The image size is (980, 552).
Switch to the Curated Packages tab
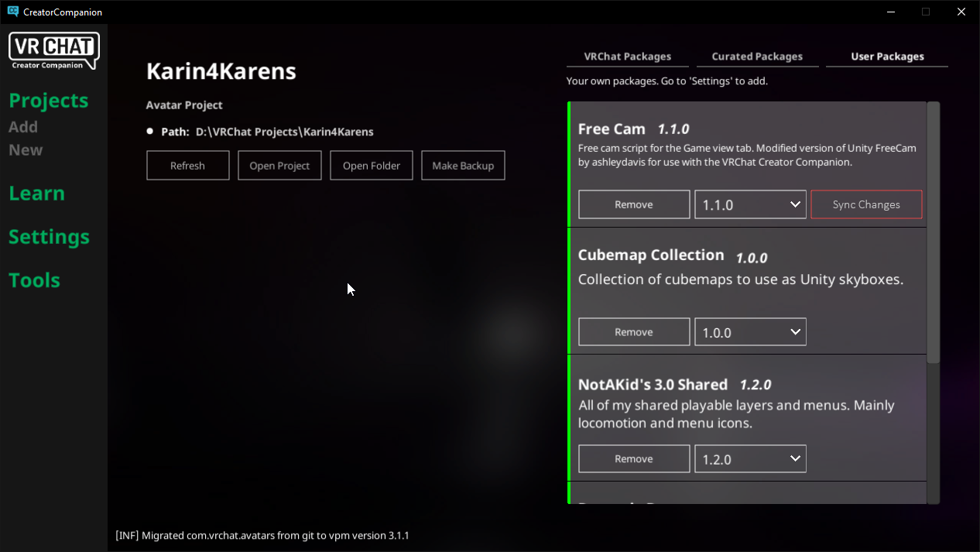pos(757,57)
